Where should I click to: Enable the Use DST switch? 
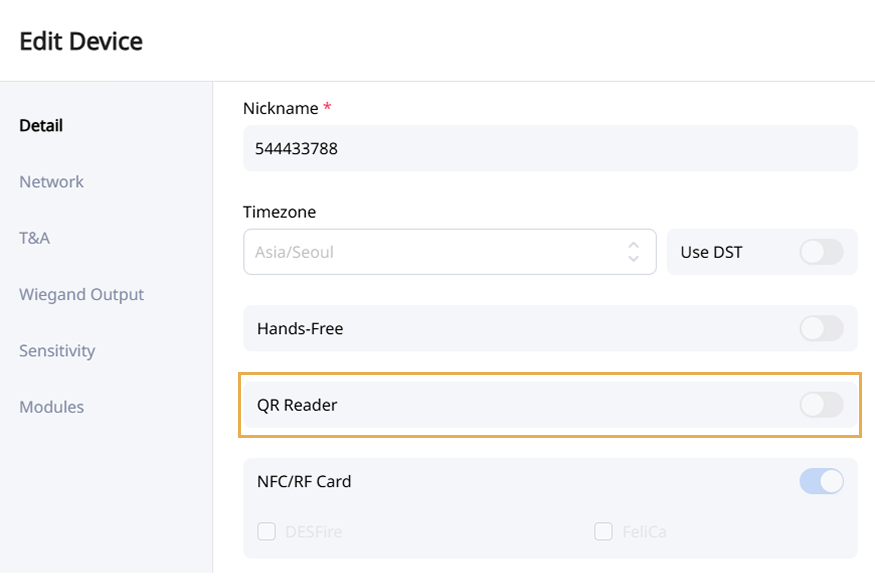tap(821, 252)
